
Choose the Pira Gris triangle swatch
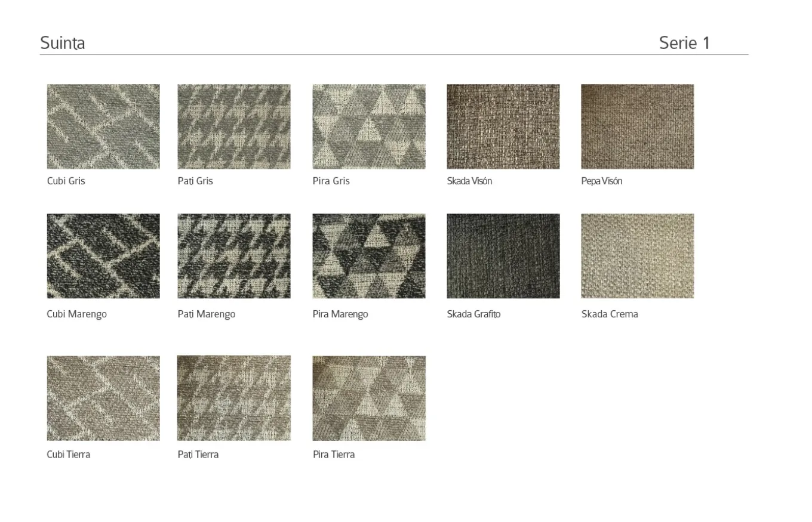pos(369,126)
